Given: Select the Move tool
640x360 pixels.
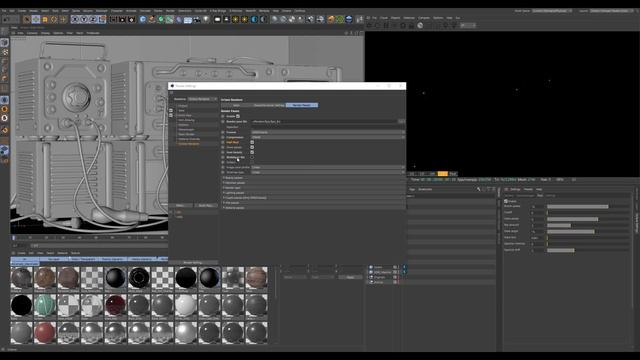Looking at the screenshot, I should click(36, 19).
